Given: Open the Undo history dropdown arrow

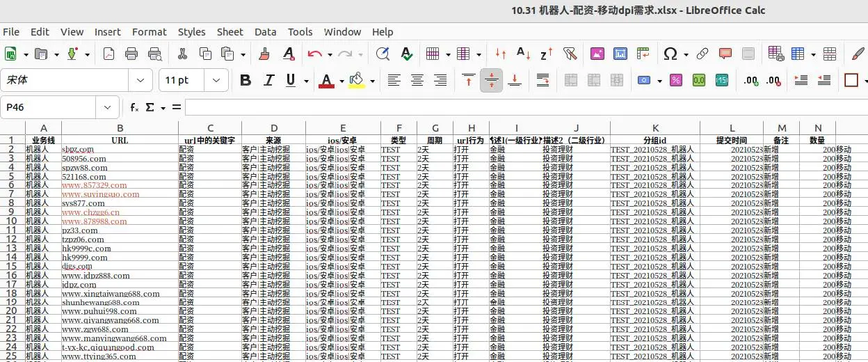Looking at the screenshot, I should [x=329, y=54].
